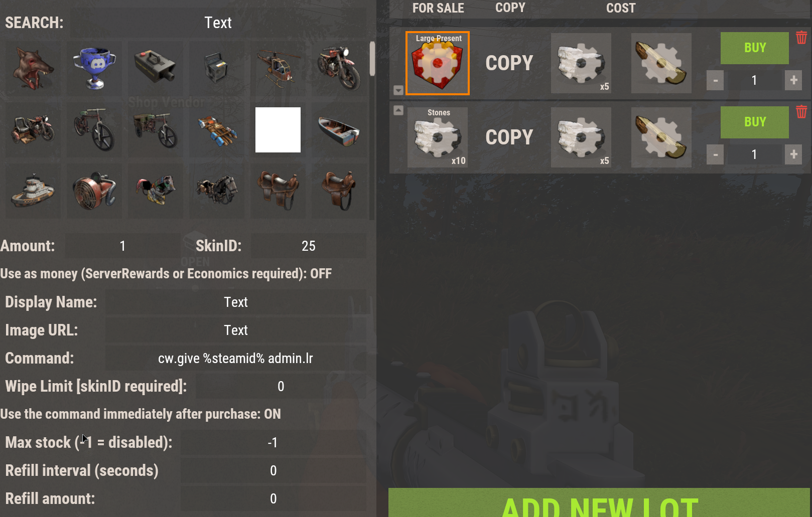Select the blue Discord trophy item

point(94,69)
